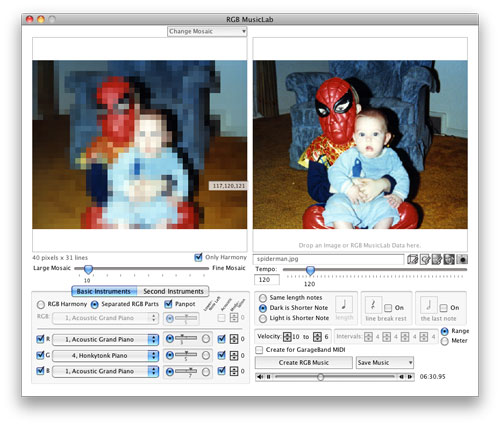The image size is (500, 426).
Task: Uncheck the checkbox right of the R panpot slider
Action: 221,339
